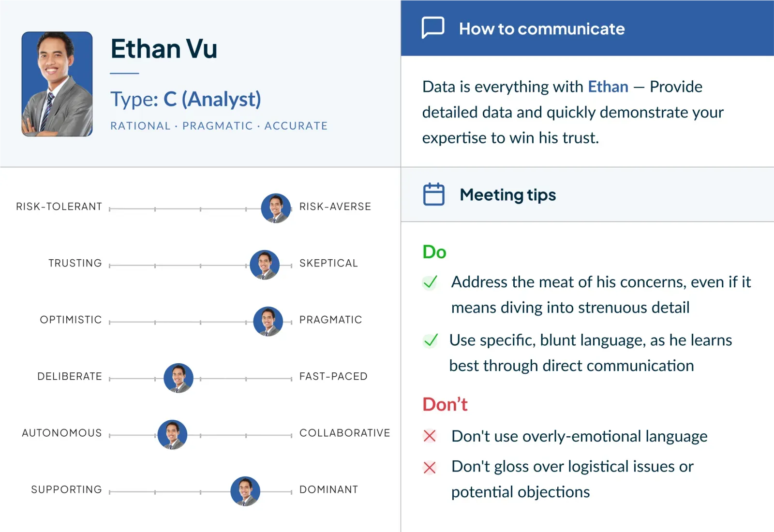Click the 'Do' heading

click(434, 252)
